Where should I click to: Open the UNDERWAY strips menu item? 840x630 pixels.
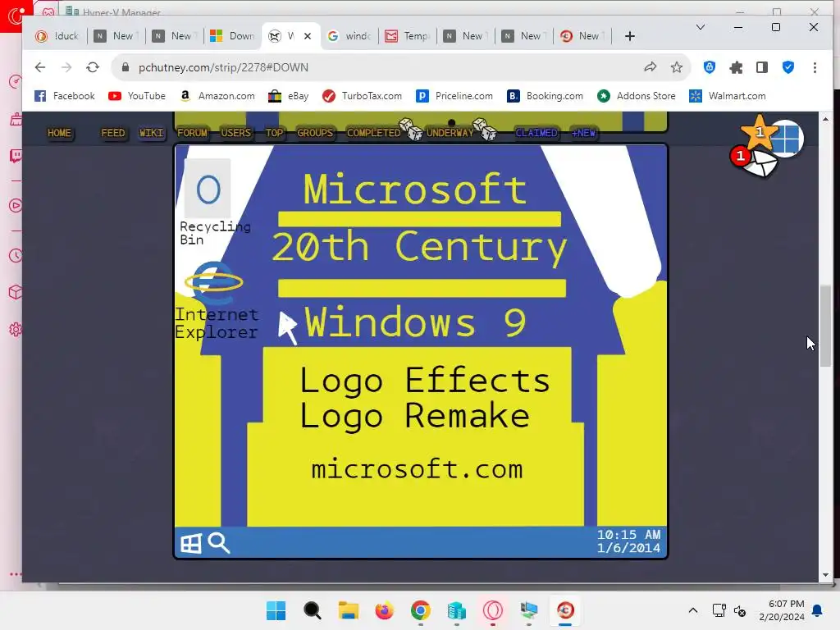tap(450, 133)
